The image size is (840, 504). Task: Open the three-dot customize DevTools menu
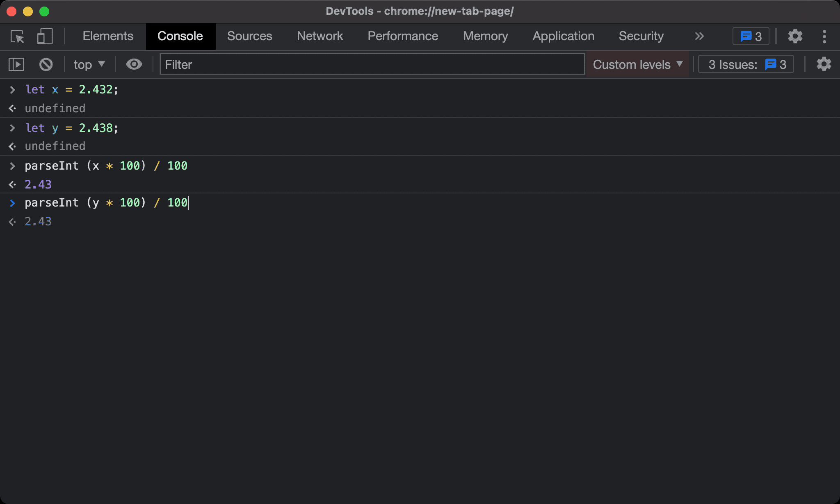[824, 36]
